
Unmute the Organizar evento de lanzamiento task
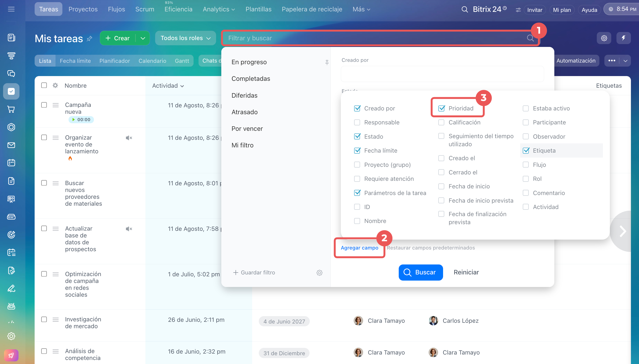tap(129, 138)
